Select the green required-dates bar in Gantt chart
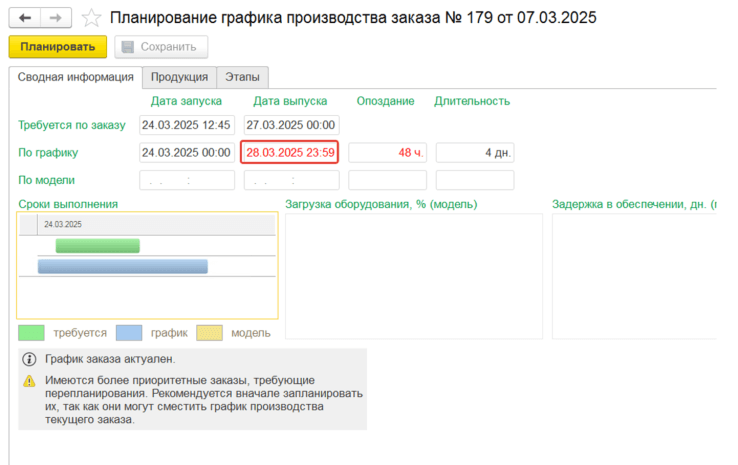The image size is (738, 465). pyautogui.click(x=97, y=246)
